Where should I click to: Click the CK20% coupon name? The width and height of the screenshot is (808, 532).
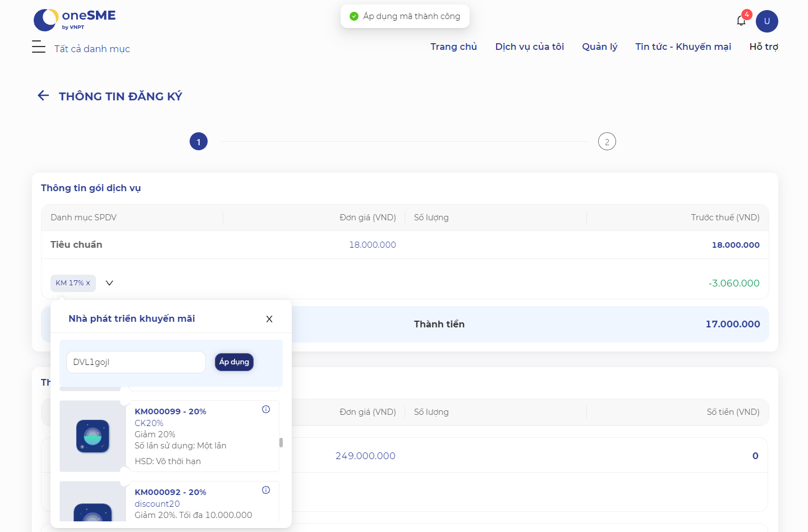(x=149, y=423)
